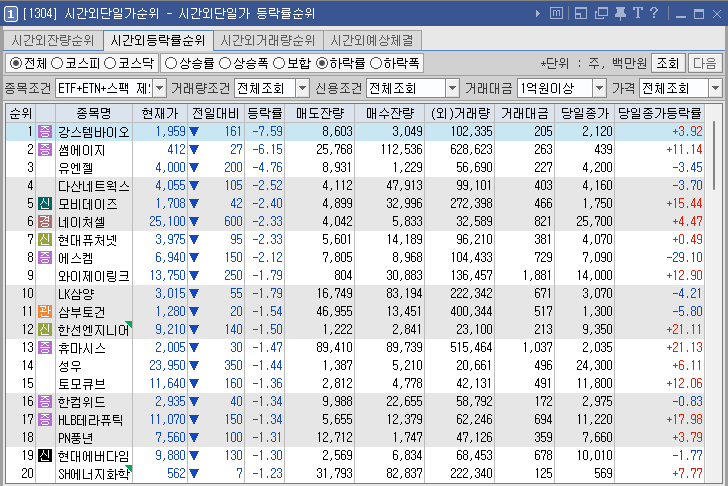This screenshot has width=728, height=486.
Task: Click the 관 badge next to 삼부토건
Action: coord(45,311)
